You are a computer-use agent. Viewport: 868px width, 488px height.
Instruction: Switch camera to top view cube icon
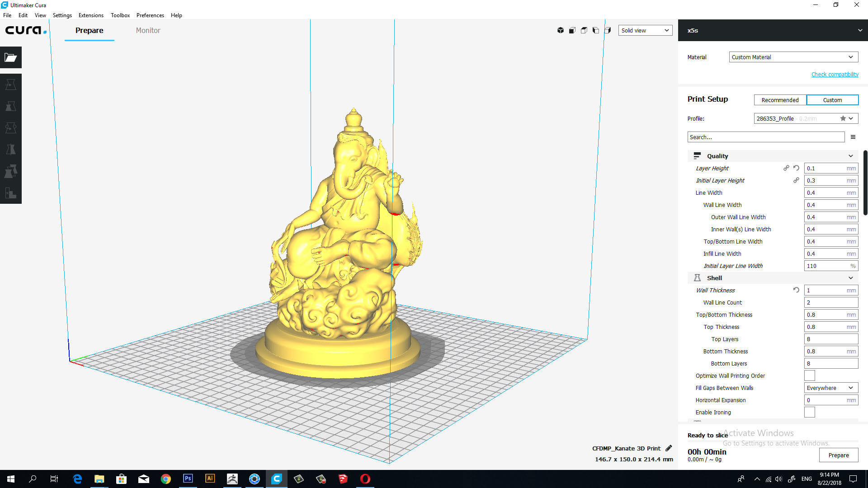coord(584,30)
